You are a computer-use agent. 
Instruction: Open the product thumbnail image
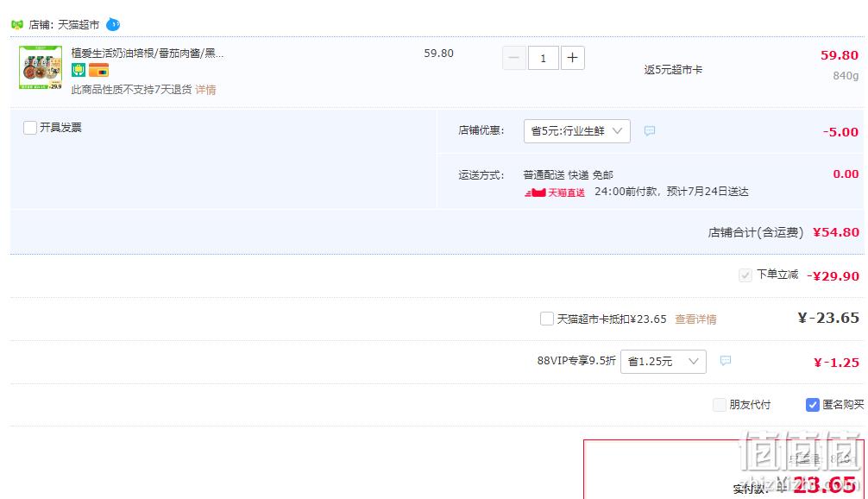[41, 67]
